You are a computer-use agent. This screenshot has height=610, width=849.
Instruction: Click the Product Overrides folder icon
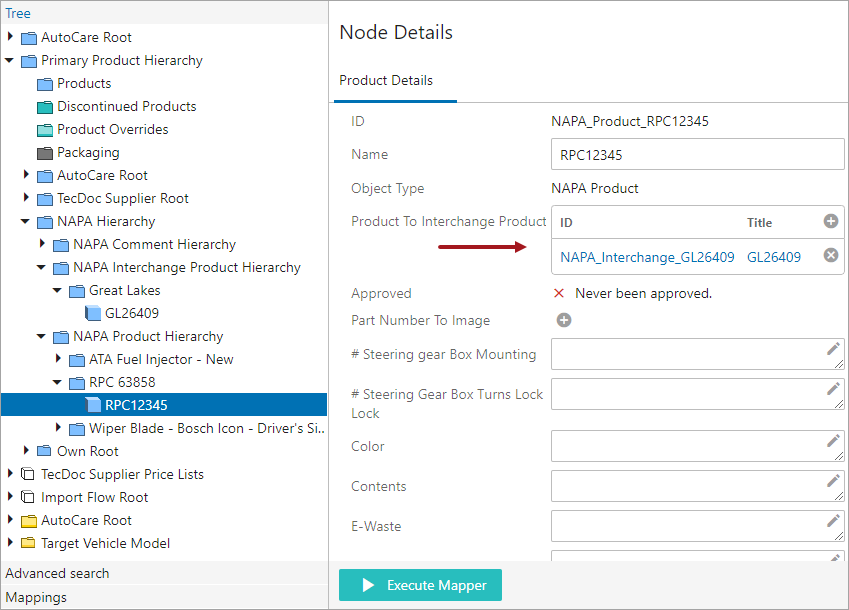coord(45,130)
